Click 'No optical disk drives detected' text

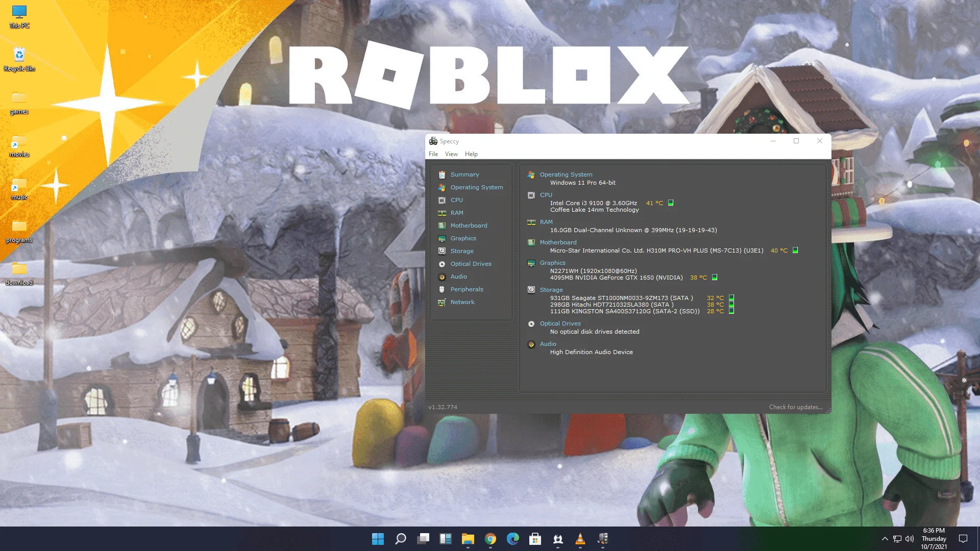click(x=595, y=332)
